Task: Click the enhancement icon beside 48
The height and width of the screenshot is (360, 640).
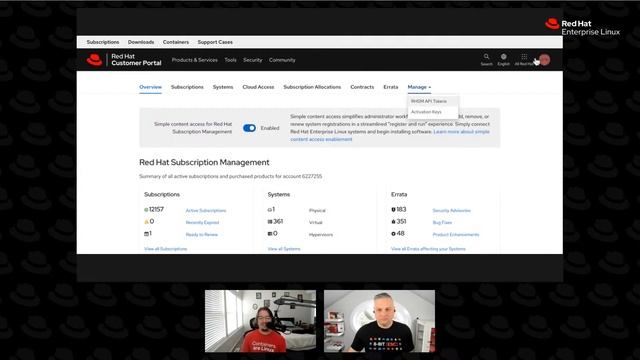Action: coord(393,234)
